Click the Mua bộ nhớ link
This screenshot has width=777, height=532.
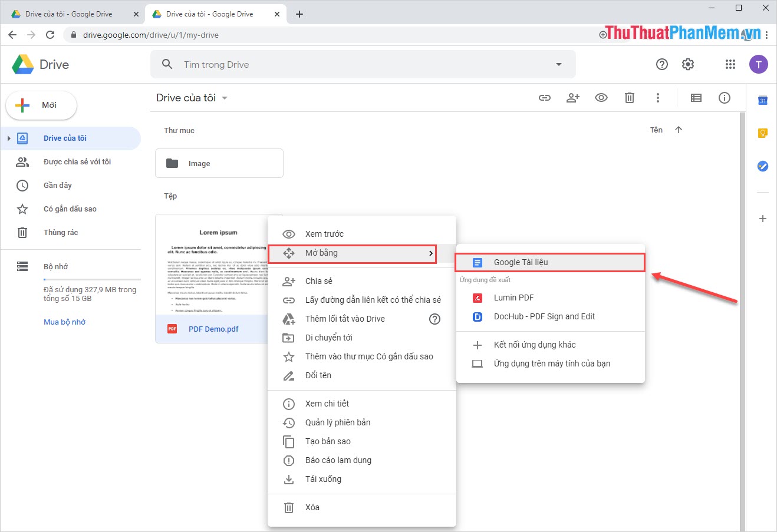pyautogui.click(x=65, y=322)
